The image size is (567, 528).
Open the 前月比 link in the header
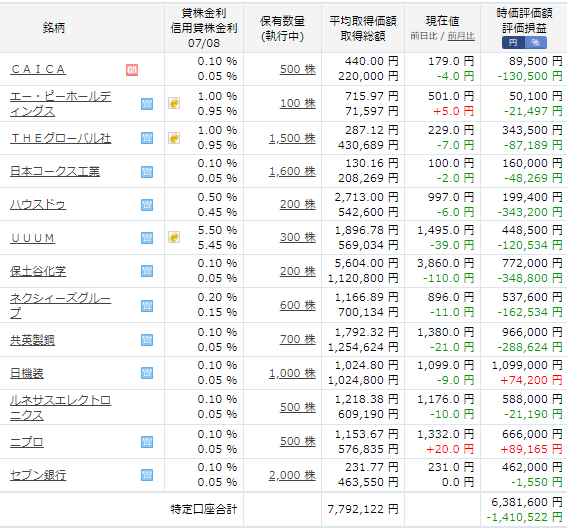(461, 36)
